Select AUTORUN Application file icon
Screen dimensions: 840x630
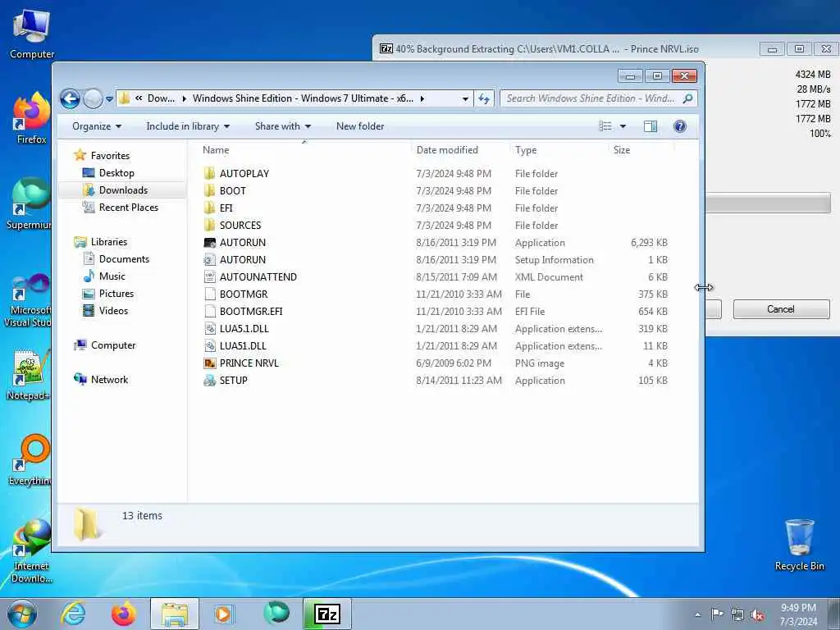210,242
